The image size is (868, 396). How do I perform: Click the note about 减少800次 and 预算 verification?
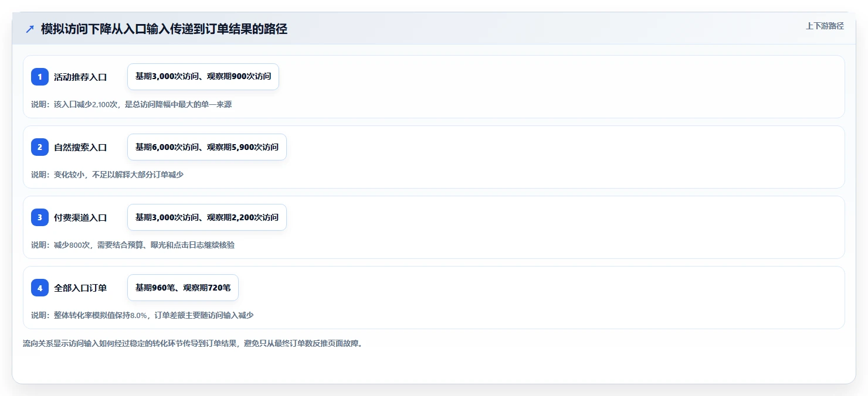click(x=133, y=245)
